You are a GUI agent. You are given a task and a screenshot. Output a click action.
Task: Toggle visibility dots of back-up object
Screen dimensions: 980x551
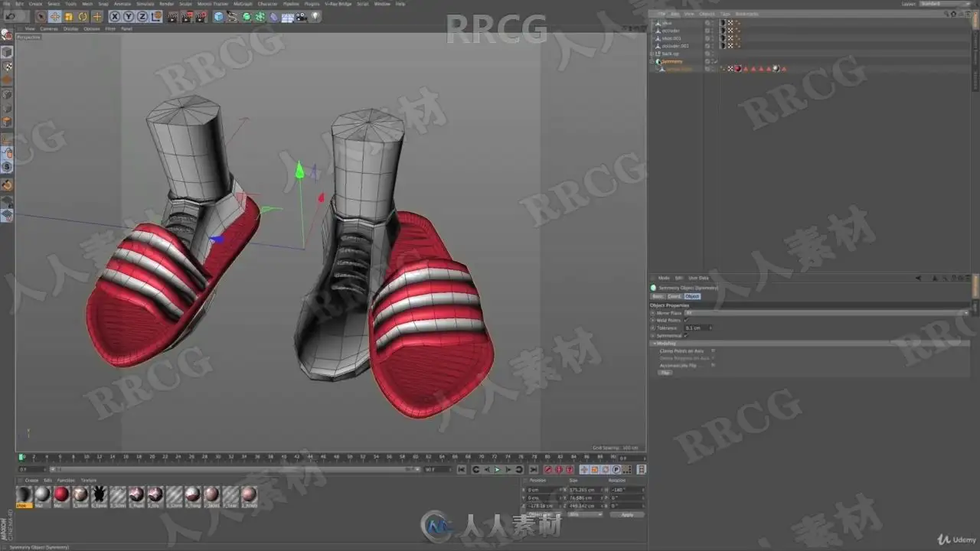713,54
